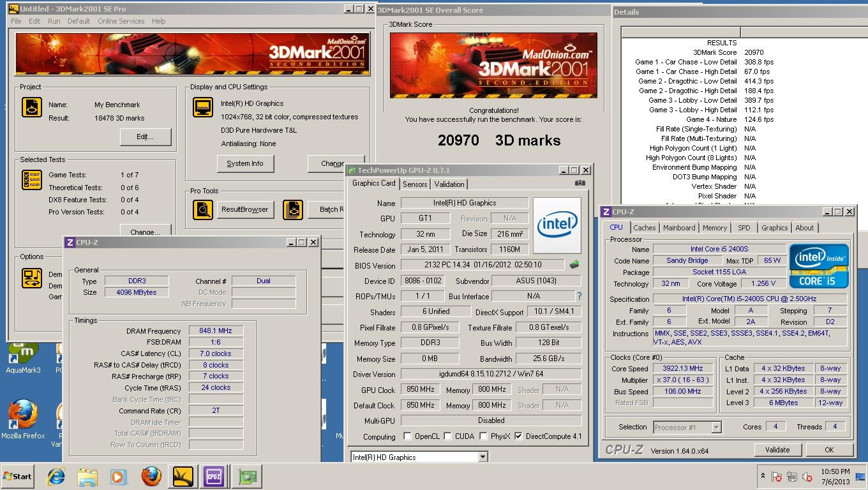Click the Change button under Selected Tests
The height and width of the screenshot is (490, 868).
tap(146, 231)
